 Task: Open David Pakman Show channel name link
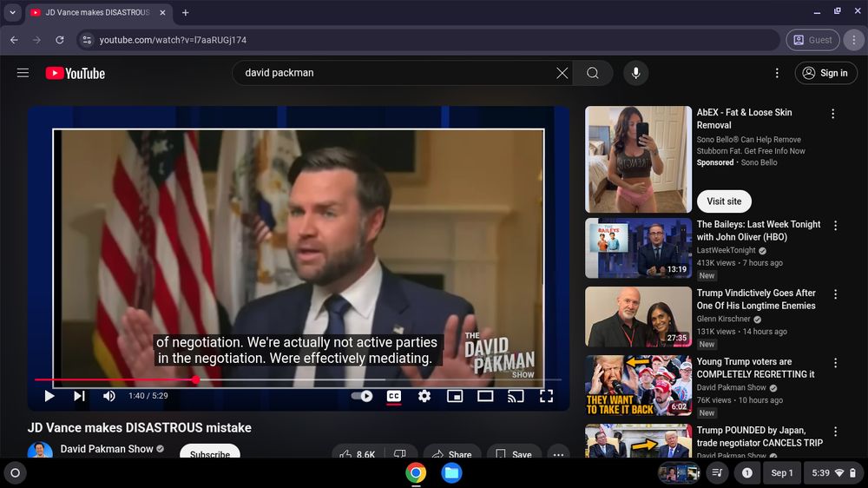click(106, 449)
